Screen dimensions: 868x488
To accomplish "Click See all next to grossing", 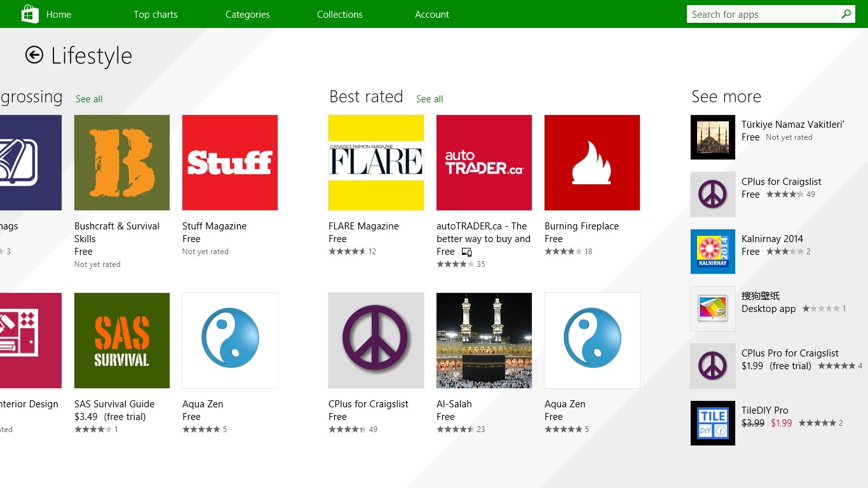I will tap(89, 99).
